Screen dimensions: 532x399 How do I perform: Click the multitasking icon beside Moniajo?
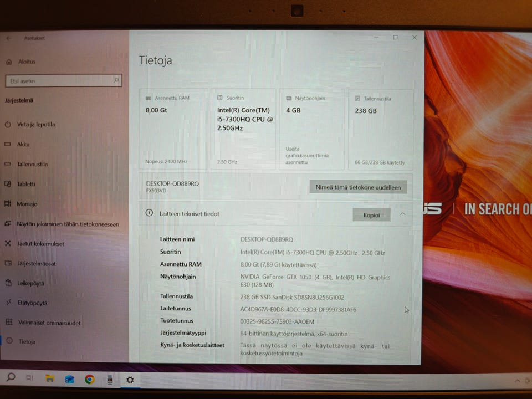click(7, 203)
